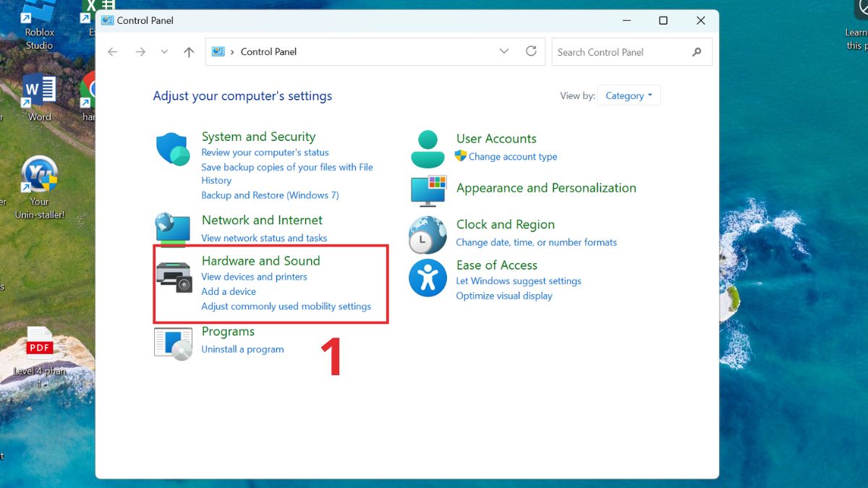Screen dimensions: 868x488
Task: Click the Control Panel title bar icon
Action: [x=108, y=20]
